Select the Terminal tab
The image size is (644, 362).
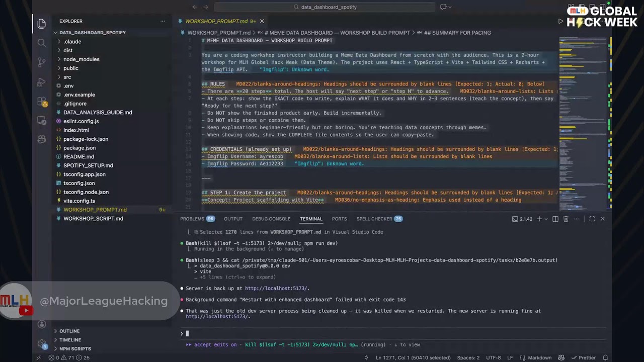311,219
